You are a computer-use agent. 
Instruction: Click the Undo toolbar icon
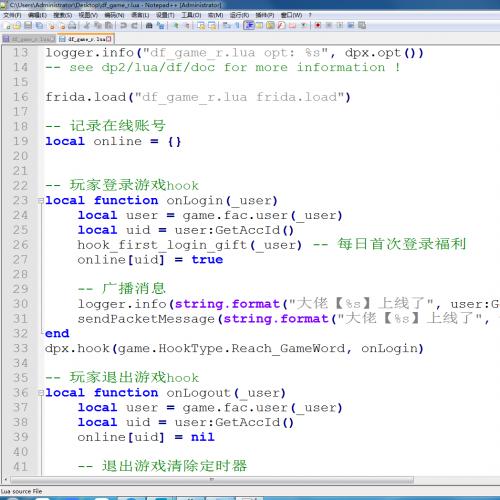(x=124, y=25)
